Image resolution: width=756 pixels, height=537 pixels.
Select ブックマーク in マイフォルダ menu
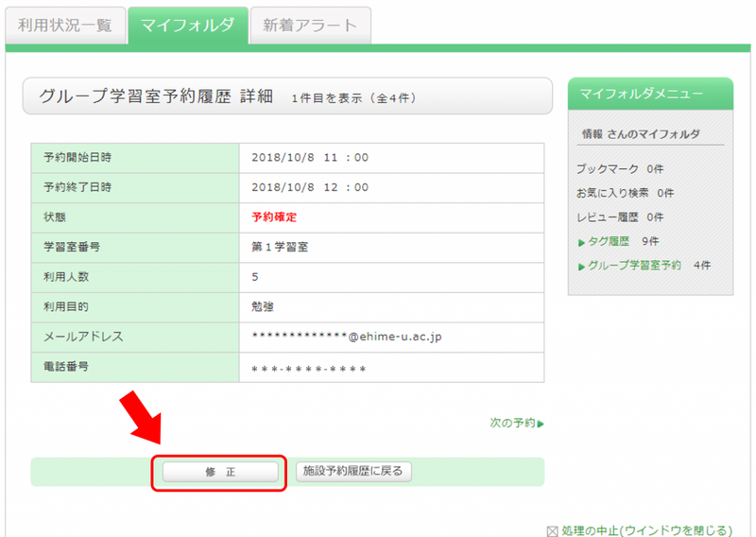pyautogui.click(x=608, y=168)
